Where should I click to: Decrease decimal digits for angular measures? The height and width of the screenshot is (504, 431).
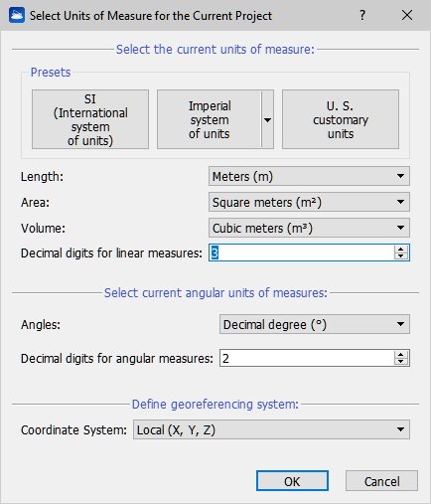tap(401, 362)
